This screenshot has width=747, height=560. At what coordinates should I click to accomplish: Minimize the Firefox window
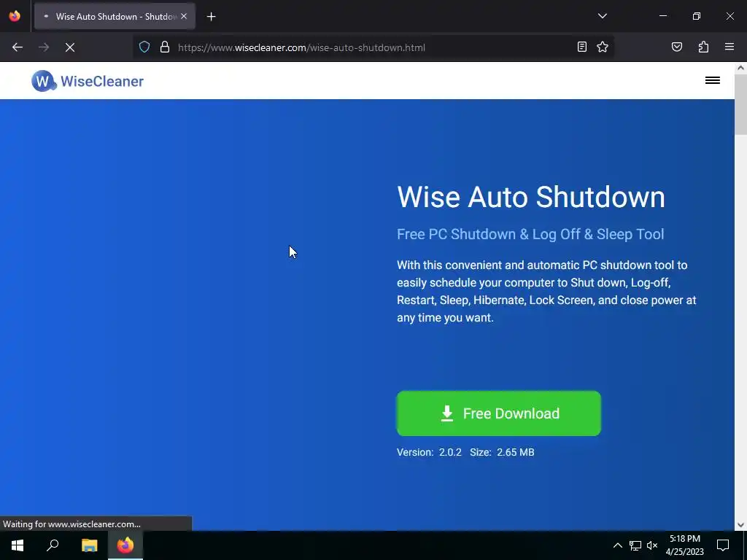coord(662,16)
